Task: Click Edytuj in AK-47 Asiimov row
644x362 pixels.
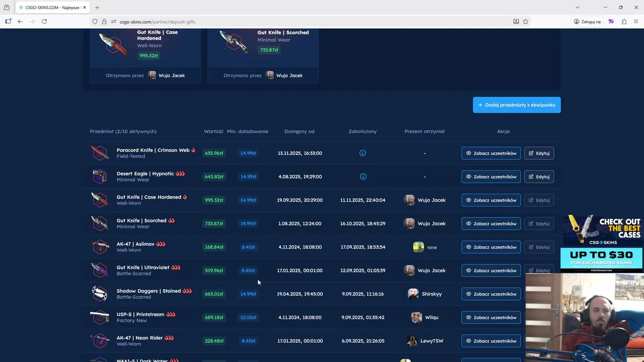Action: [539, 247]
